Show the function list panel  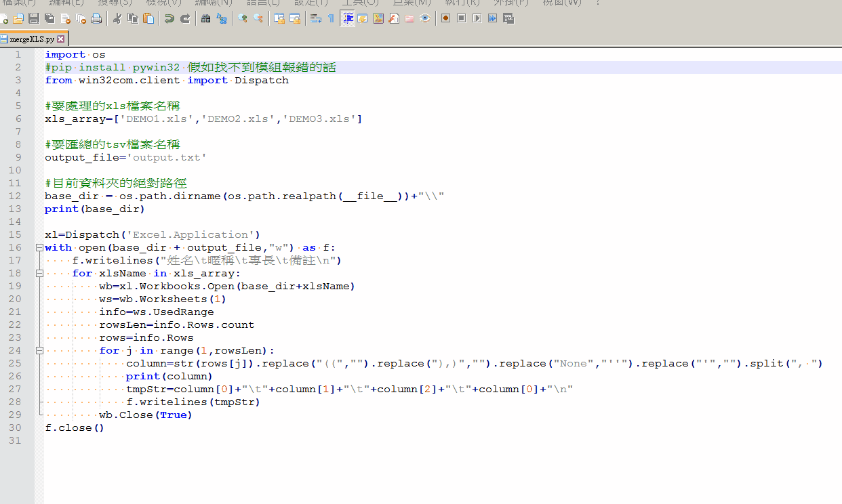[x=394, y=18]
